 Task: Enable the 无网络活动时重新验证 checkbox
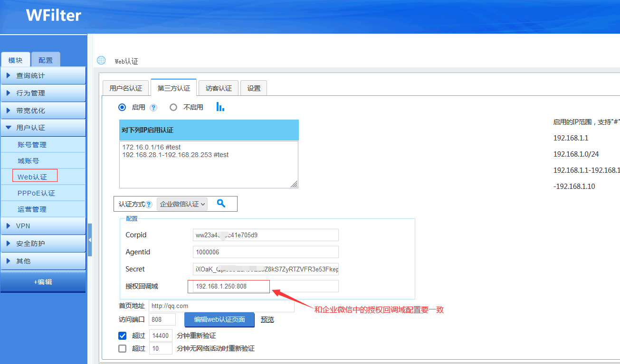click(123, 348)
